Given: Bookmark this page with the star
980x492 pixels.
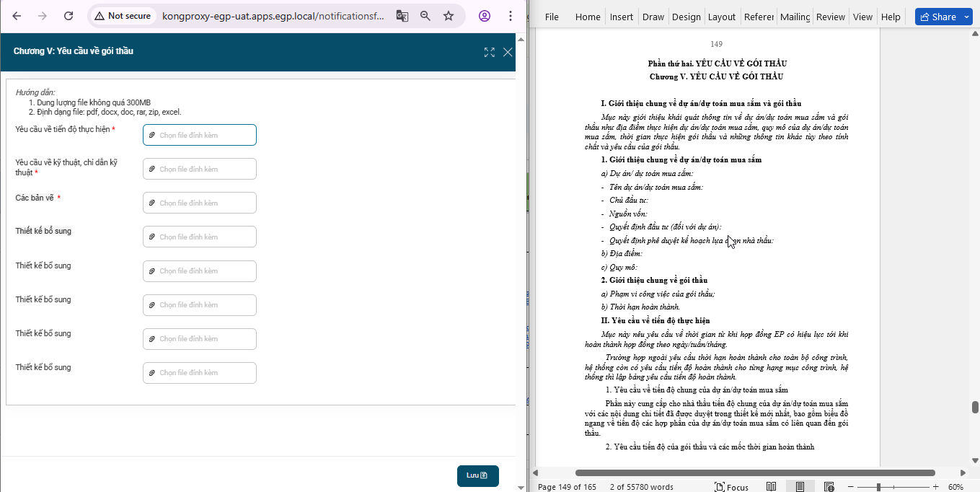Looking at the screenshot, I should pyautogui.click(x=449, y=16).
